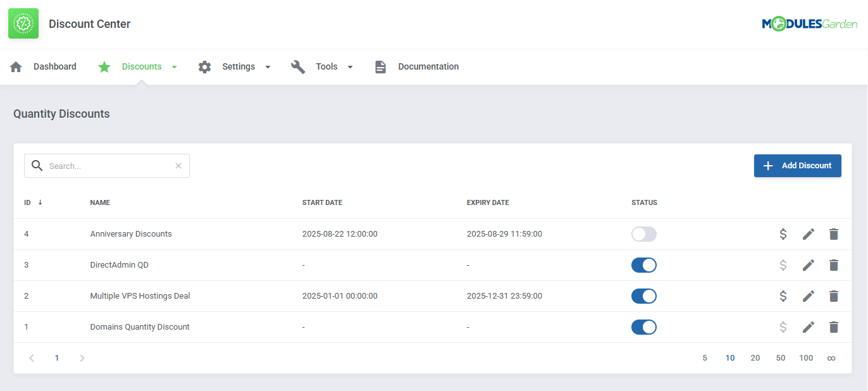868x391 pixels.
Task: Click the Dashboard home icon
Action: [x=16, y=66]
